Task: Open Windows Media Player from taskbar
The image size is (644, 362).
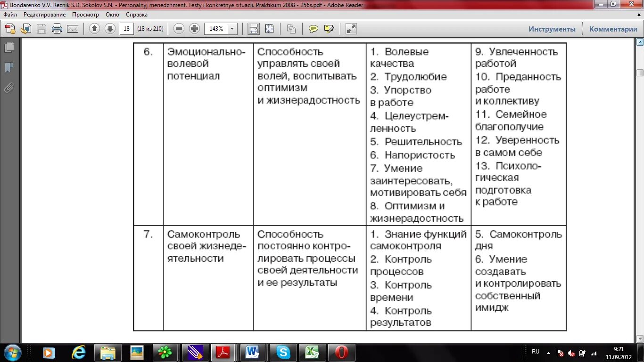Action: click(49, 353)
